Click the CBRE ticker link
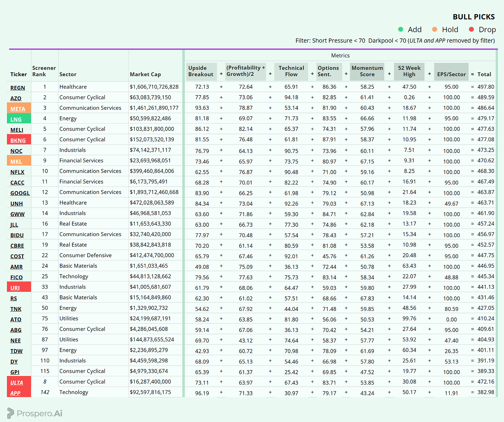The image size is (504, 422). pyautogui.click(x=17, y=245)
